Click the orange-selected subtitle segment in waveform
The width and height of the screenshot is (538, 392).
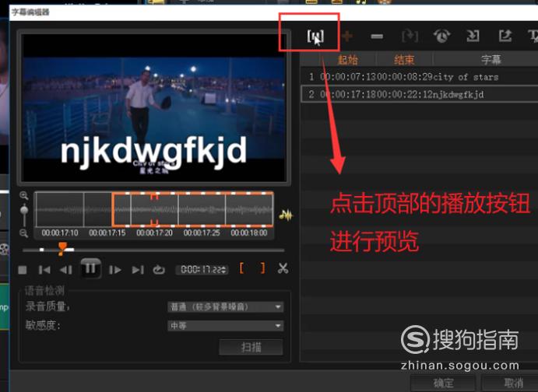(x=192, y=210)
